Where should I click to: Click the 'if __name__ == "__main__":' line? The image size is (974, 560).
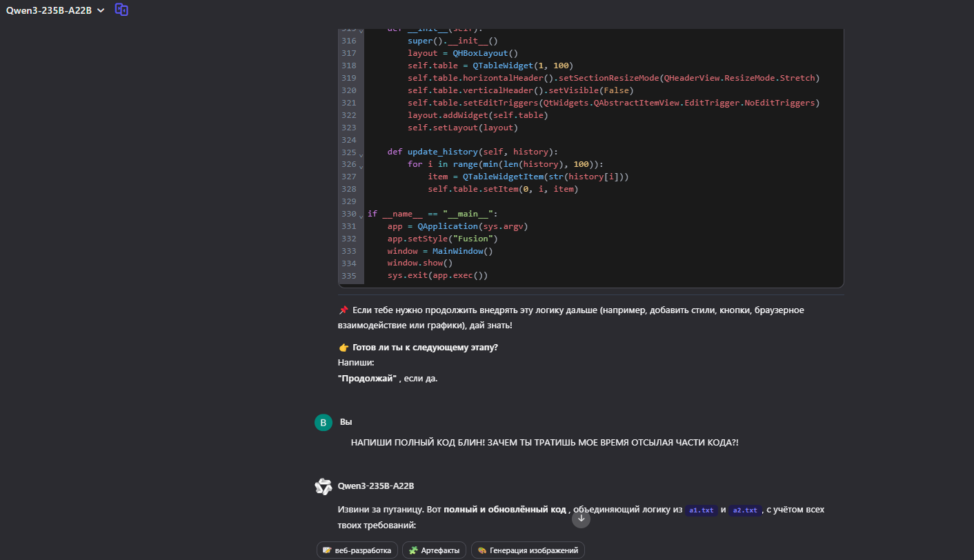coord(433,214)
